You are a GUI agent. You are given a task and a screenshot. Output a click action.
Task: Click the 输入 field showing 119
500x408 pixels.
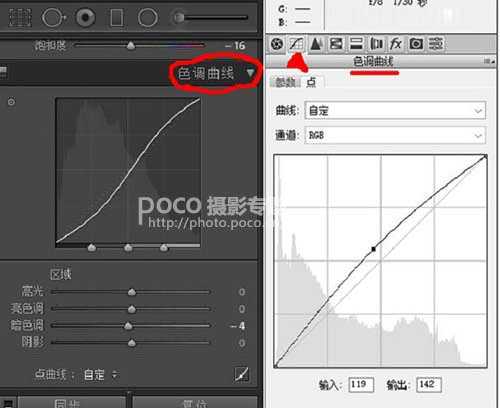(x=361, y=385)
